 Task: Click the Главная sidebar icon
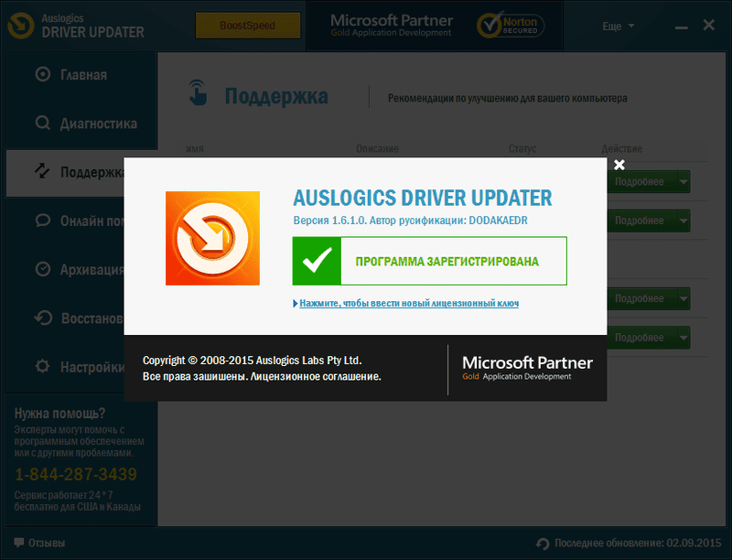pos(42,74)
